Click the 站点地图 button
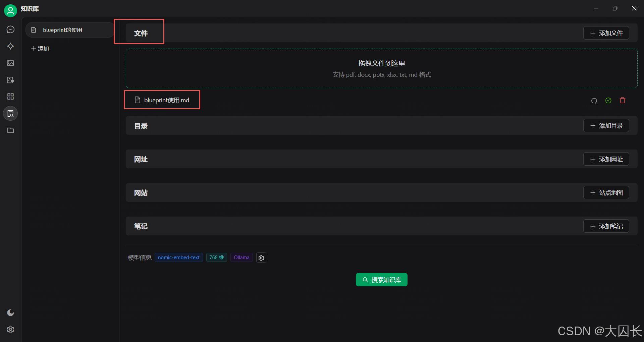The image size is (644, 342). [x=606, y=193]
